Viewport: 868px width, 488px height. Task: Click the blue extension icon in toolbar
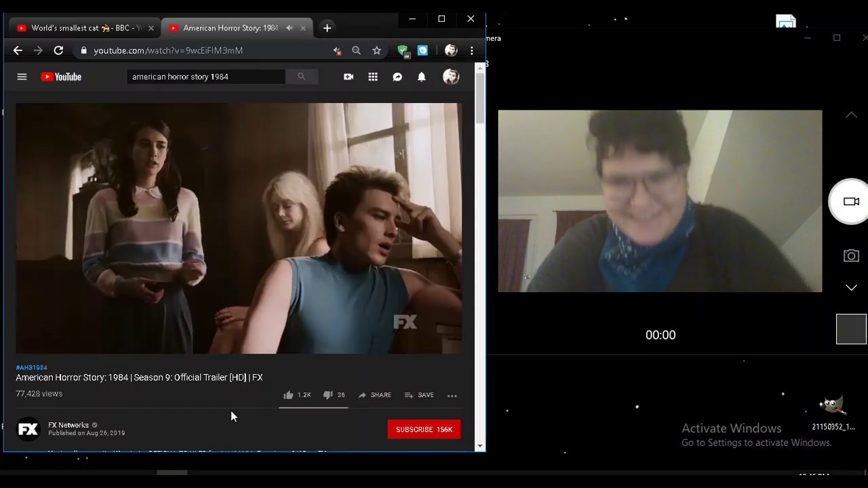pos(422,50)
